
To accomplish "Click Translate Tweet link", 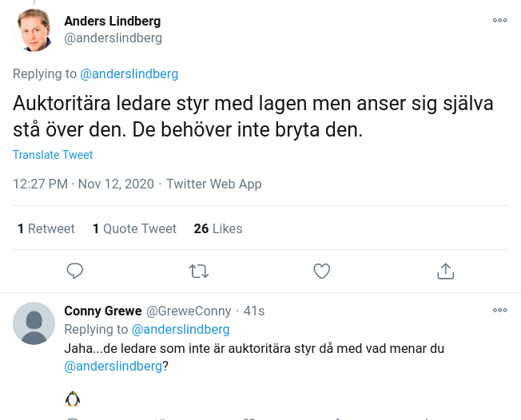I will pyautogui.click(x=53, y=155).
